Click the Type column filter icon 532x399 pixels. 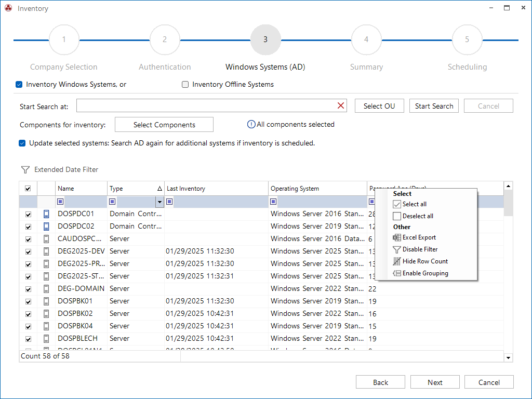[x=112, y=202]
